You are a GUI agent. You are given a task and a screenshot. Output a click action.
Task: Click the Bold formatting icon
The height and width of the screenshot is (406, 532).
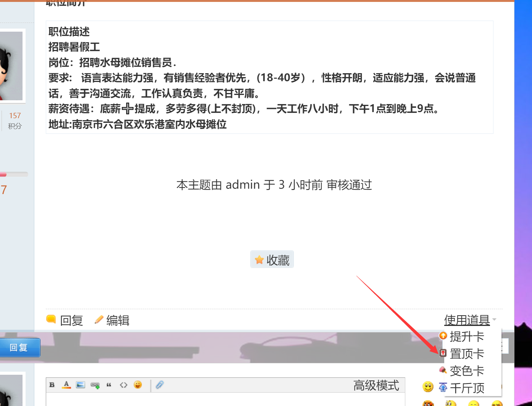coord(52,385)
